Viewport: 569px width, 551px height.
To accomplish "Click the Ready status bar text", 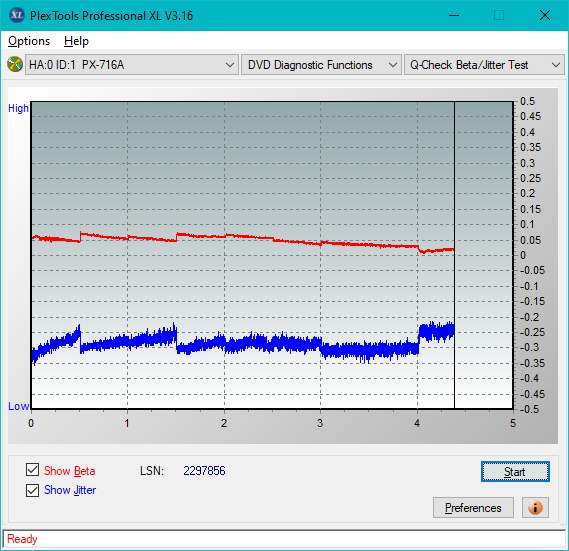I will [x=22, y=539].
